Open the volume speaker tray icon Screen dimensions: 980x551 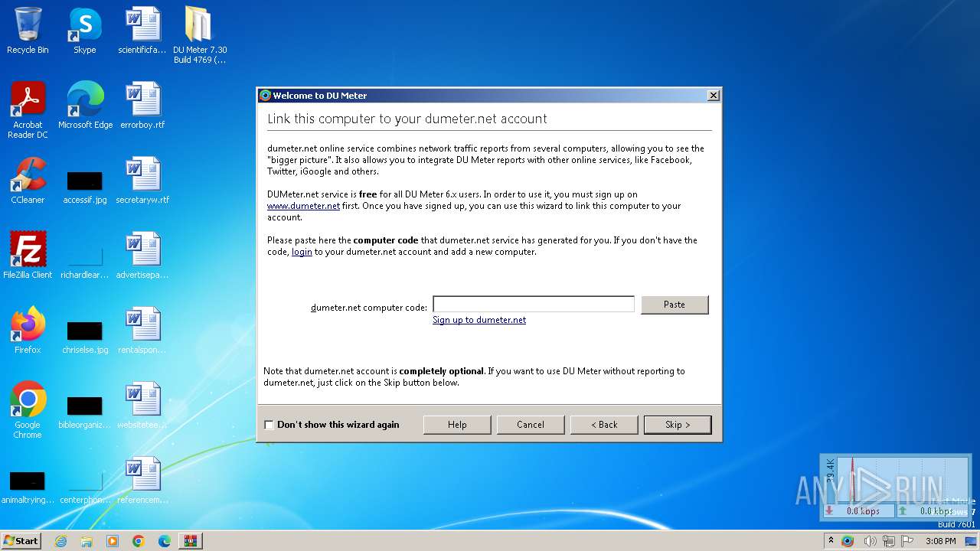point(870,541)
